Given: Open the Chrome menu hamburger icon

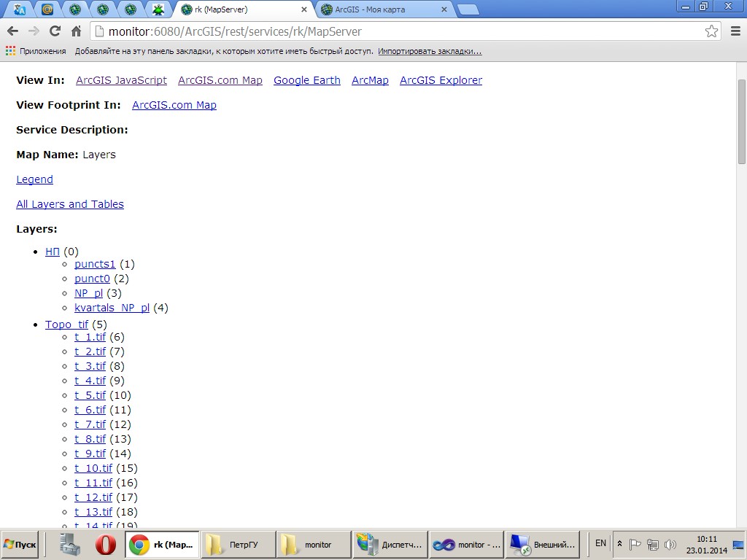Looking at the screenshot, I should 735,31.
